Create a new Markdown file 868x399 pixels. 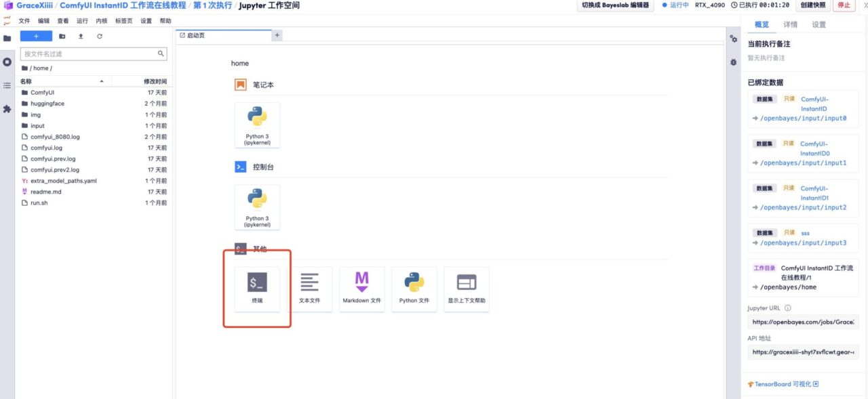pyautogui.click(x=361, y=289)
